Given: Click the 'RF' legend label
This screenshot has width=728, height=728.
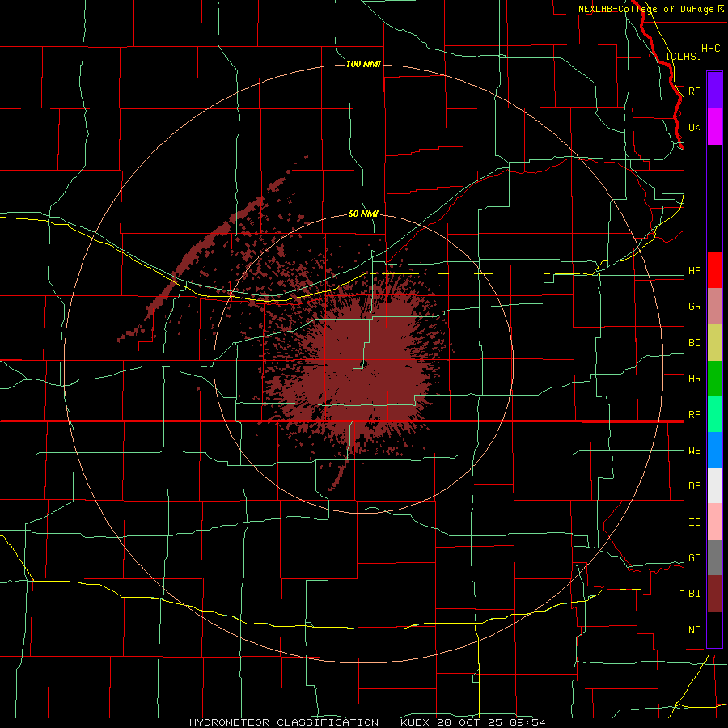Looking at the screenshot, I should 694,91.
